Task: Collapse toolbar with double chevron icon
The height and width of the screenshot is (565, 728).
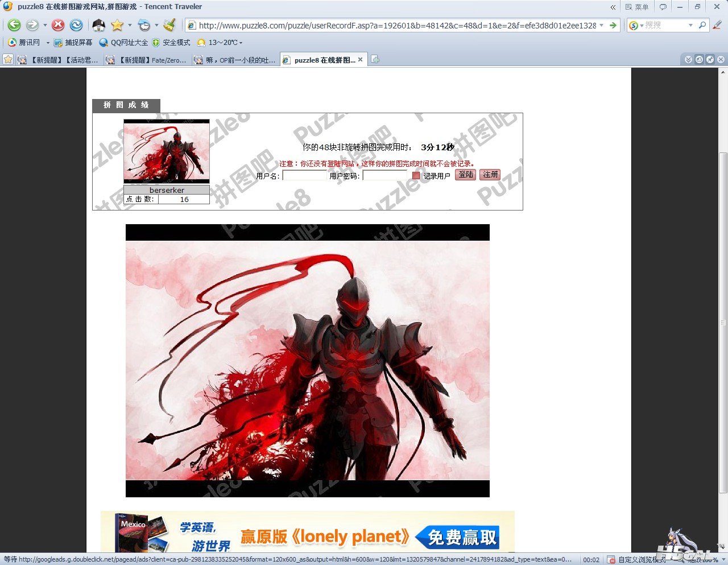Action: point(613,7)
